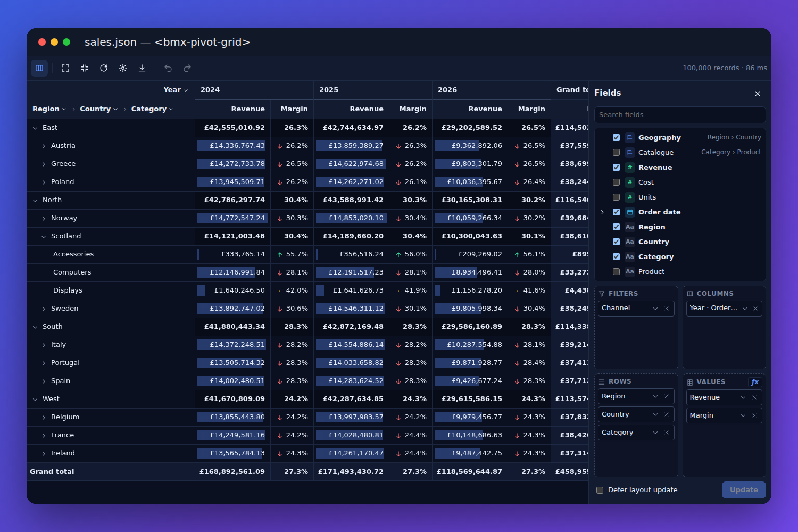The image size is (798, 532).
Task: Collapse the East region row
Action: [35, 128]
